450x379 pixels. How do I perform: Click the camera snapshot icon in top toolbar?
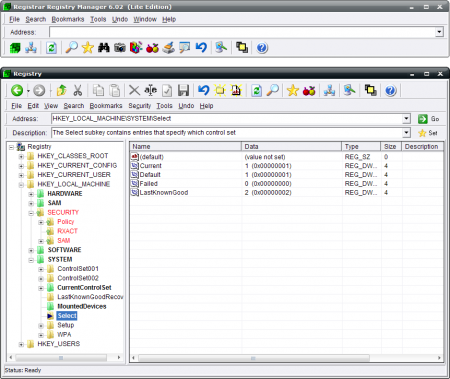(120, 48)
